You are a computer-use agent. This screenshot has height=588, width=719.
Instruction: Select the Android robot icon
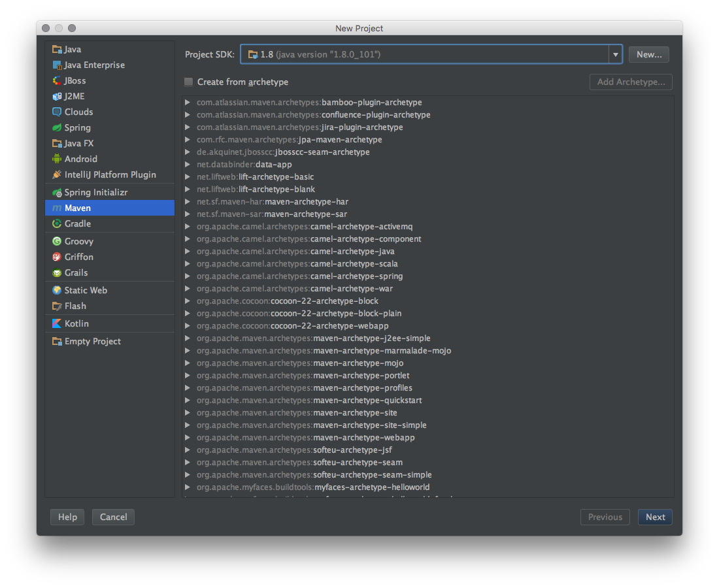[x=58, y=159]
